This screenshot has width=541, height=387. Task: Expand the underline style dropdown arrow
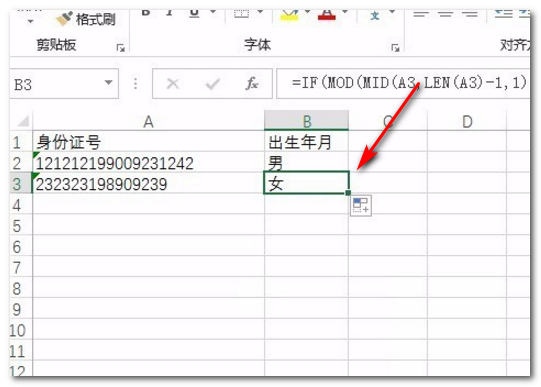(x=213, y=12)
